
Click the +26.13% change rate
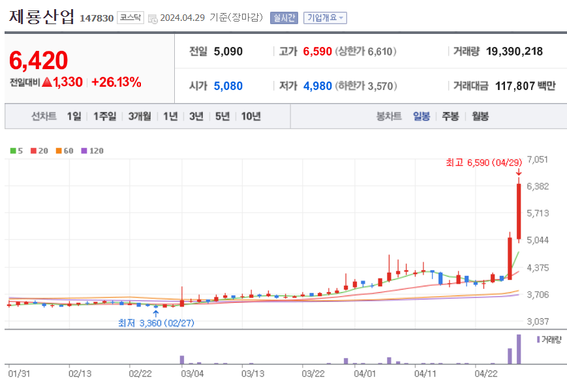click(116, 82)
